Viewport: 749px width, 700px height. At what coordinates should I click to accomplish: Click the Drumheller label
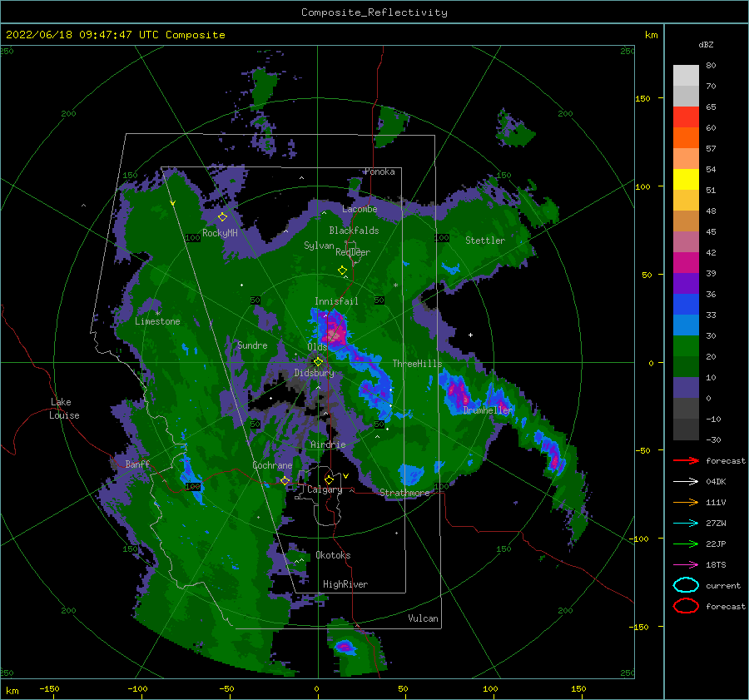tap(488, 410)
